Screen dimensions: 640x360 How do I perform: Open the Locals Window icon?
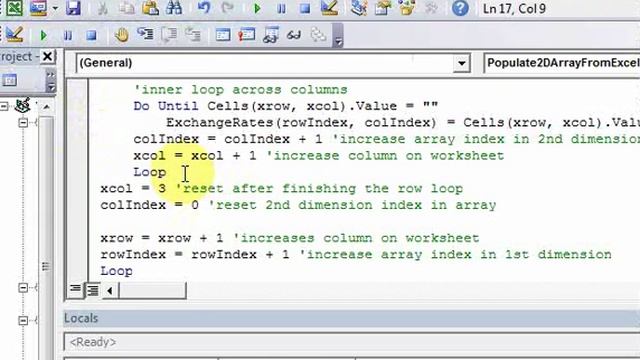click(223, 35)
